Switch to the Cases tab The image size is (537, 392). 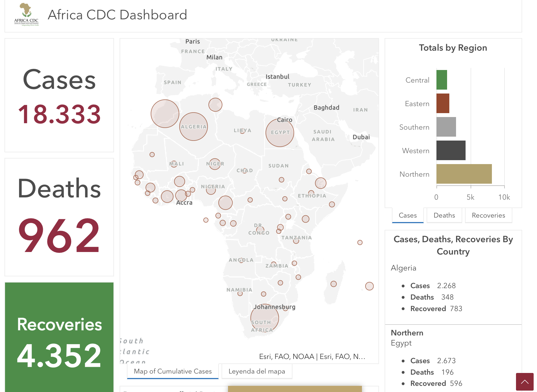point(408,215)
